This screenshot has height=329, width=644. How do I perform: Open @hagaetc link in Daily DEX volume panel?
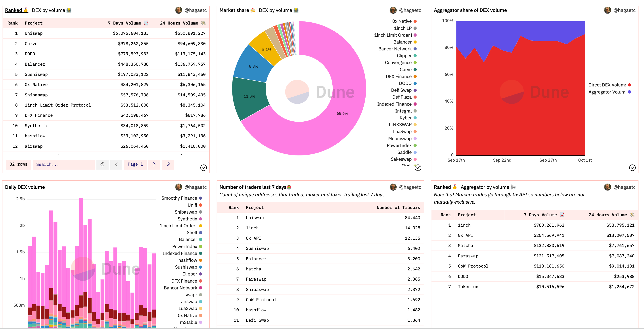click(x=195, y=187)
